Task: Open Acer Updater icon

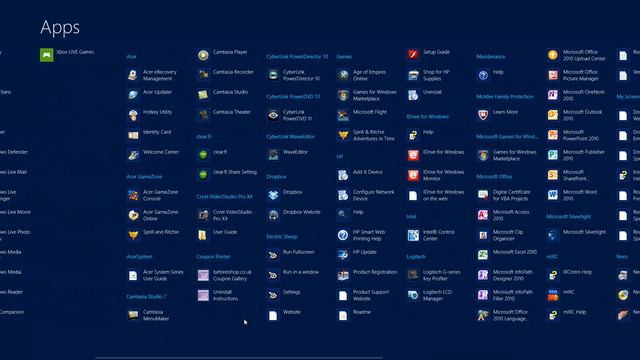Action: pyautogui.click(x=133, y=95)
